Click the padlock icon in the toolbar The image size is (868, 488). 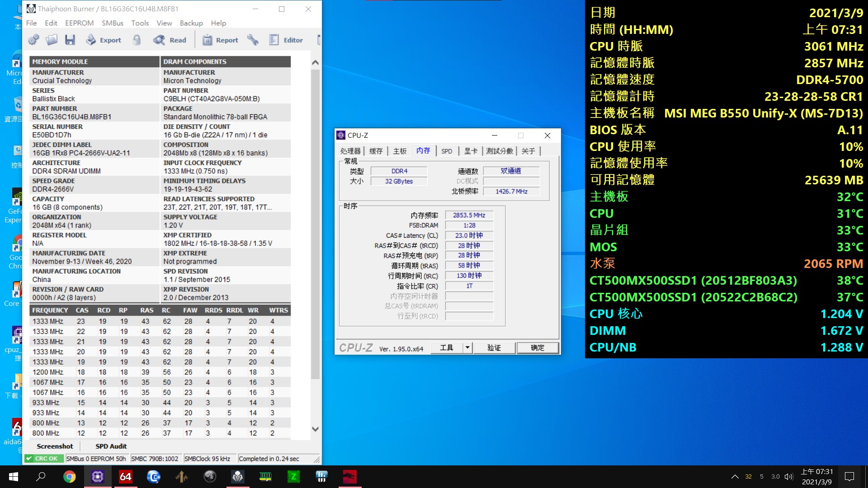(137, 40)
